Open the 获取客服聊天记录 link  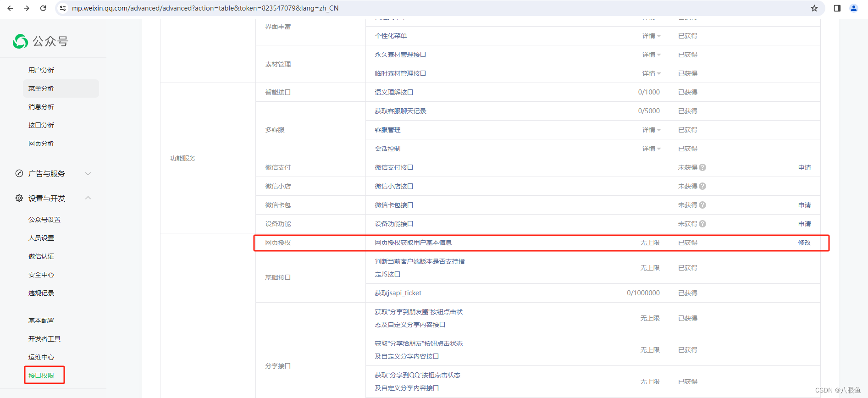[400, 111]
